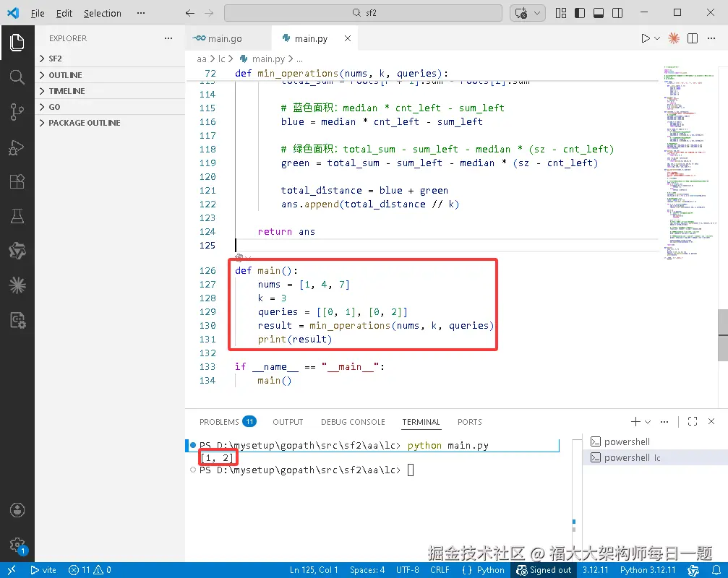Expand the GO section
This screenshot has width=728, height=578.
click(x=110, y=107)
